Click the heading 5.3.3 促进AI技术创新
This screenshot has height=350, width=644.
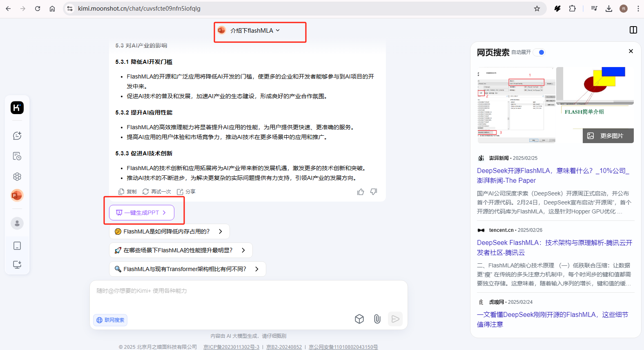[144, 153]
